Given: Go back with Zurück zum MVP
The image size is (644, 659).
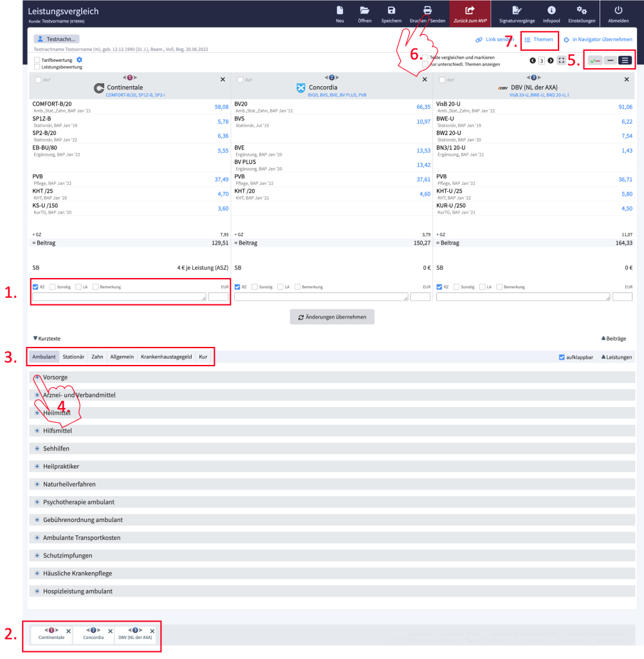Looking at the screenshot, I should pos(470,14).
